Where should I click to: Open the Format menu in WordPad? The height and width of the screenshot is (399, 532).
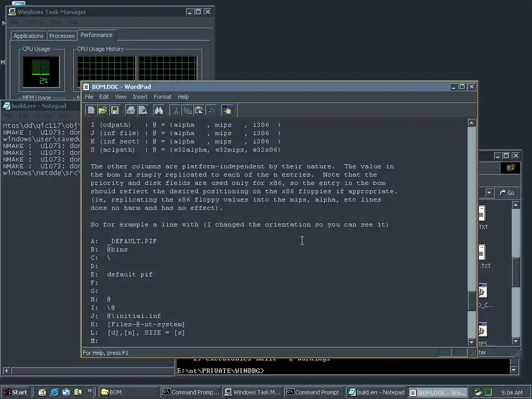[163, 97]
